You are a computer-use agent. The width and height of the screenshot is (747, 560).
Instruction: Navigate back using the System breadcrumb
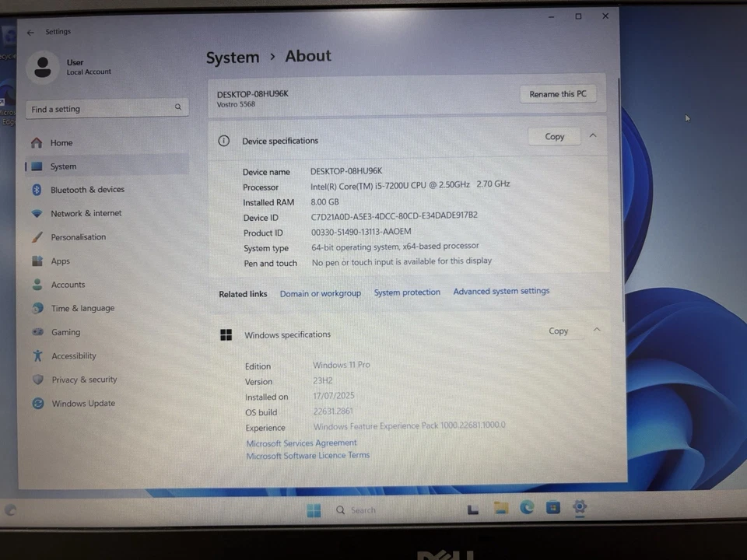[x=232, y=57]
